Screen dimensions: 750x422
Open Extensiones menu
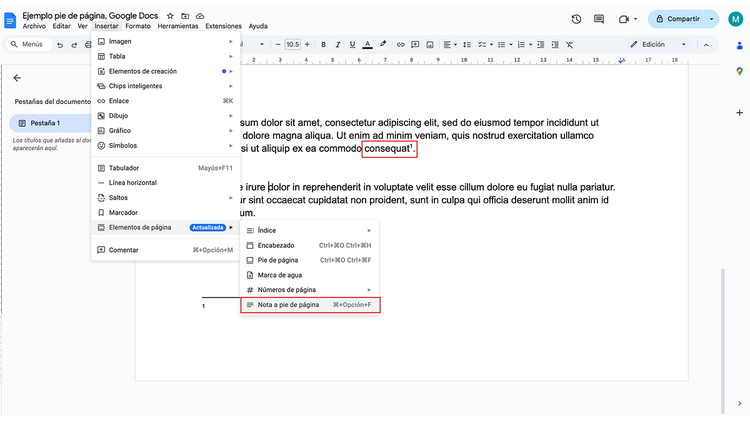pos(223,26)
